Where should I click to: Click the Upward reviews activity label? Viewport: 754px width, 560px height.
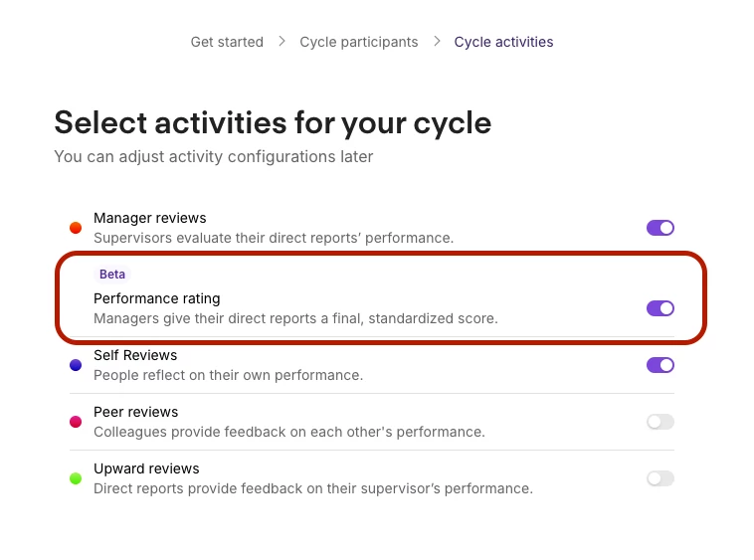tap(146, 468)
